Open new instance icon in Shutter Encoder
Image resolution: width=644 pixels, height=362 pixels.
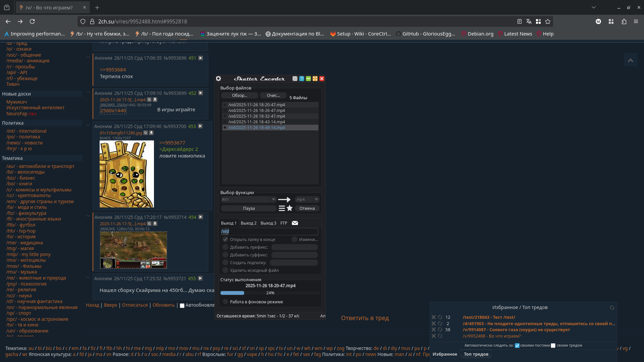click(295, 78)
